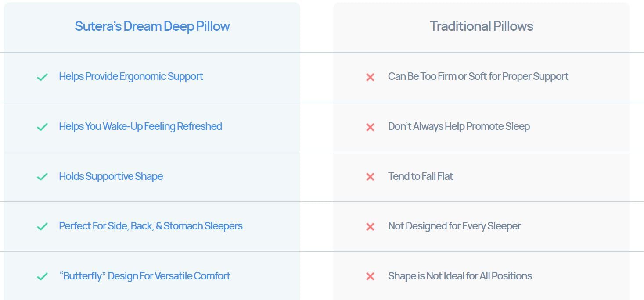Click Don't Always Help Promote Sleep text
The width and height of the screenshot is (644, 300).
pyautogui.click(x=459, y=127)
